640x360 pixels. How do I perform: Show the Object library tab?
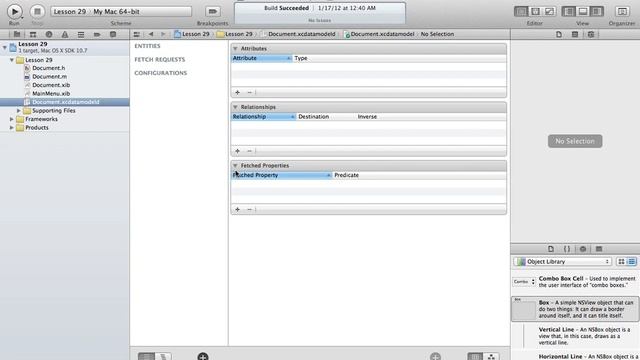(x=583, y=249)
